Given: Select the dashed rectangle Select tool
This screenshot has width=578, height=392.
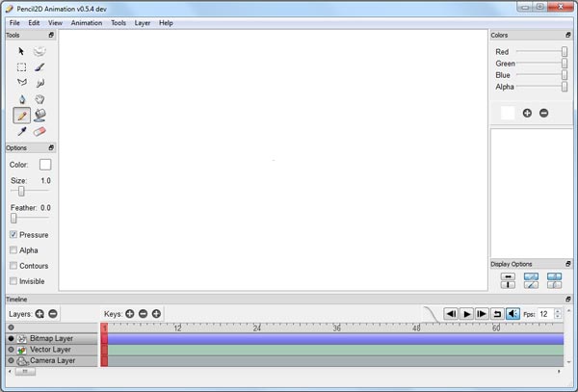Looking at the screenshot, I should point(21,67).
